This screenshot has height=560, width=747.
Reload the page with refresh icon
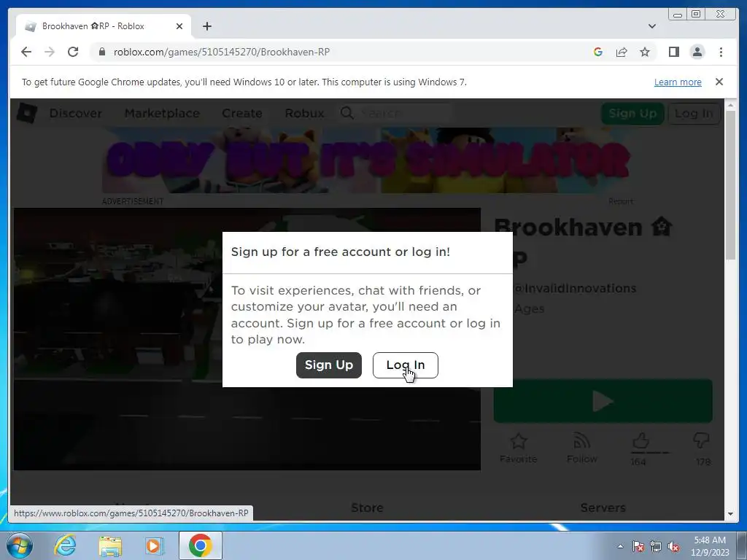tap(73, 52)
